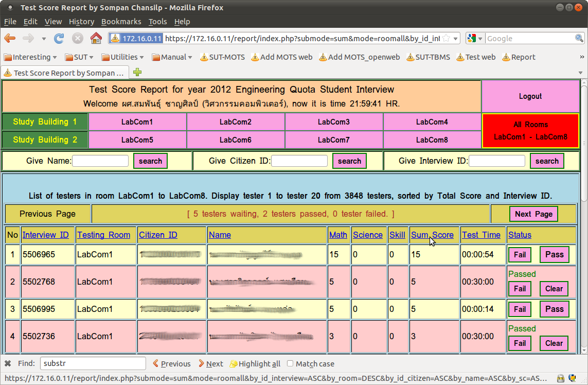Clear status for tester 5502768
Image resolution: width=588 pixels, height=385 pixels.
pyautogui.click(x=554, y=289)
